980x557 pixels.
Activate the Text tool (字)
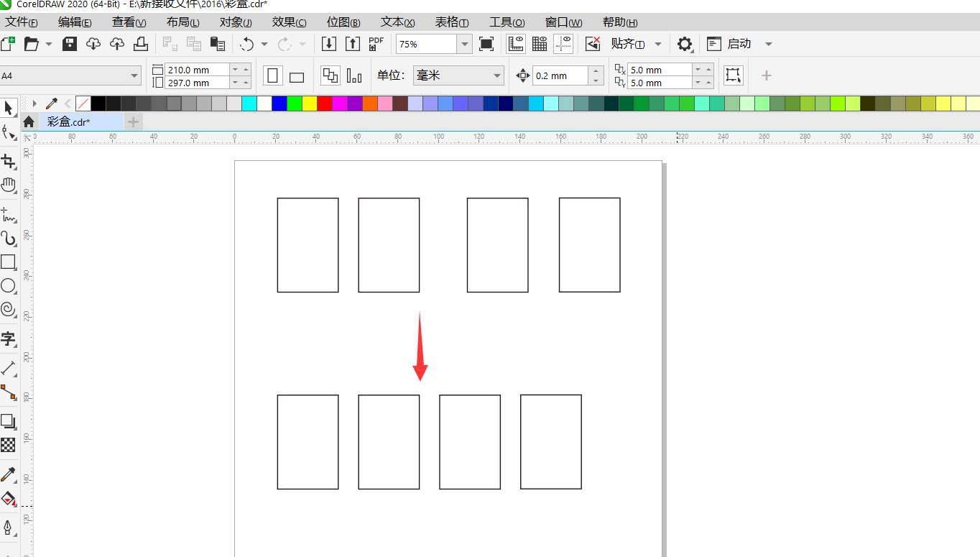8,339
